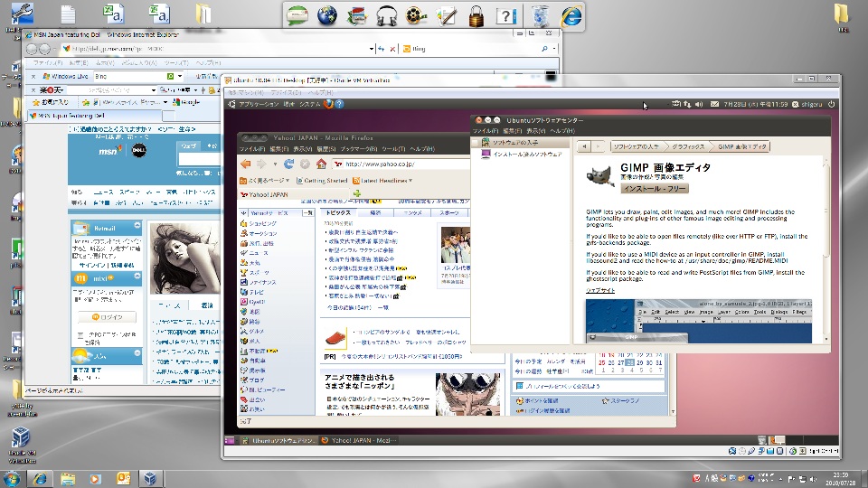The image size is (868, 488).
Task: Open Software Center ファイル(F) menu
Action: (485, 131)
